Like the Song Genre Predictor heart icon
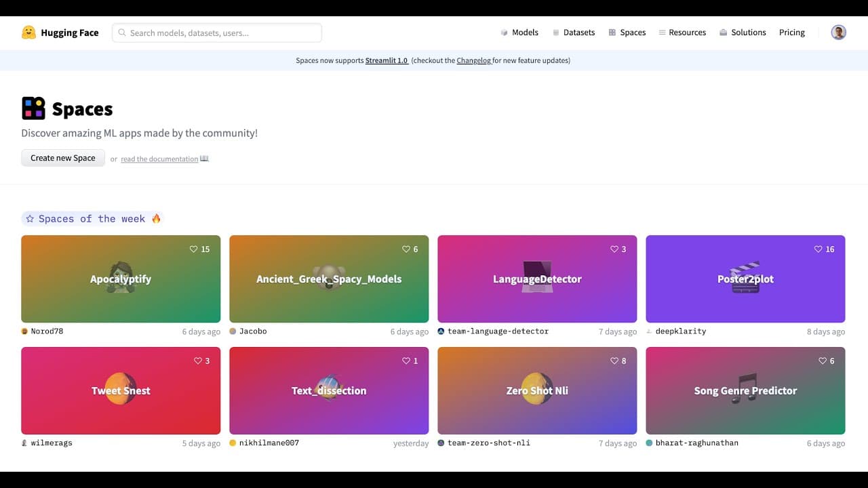 [x=823, y=361]
